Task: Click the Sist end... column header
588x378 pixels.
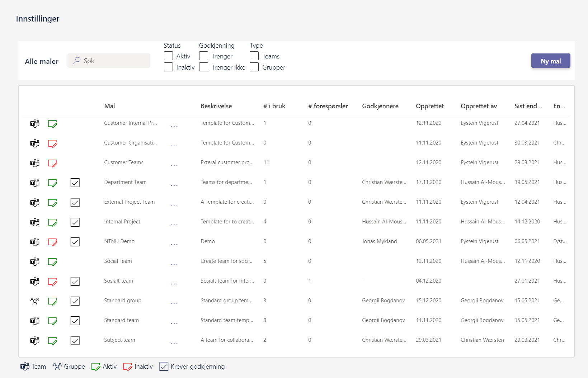Action: [x=528, y=106]
